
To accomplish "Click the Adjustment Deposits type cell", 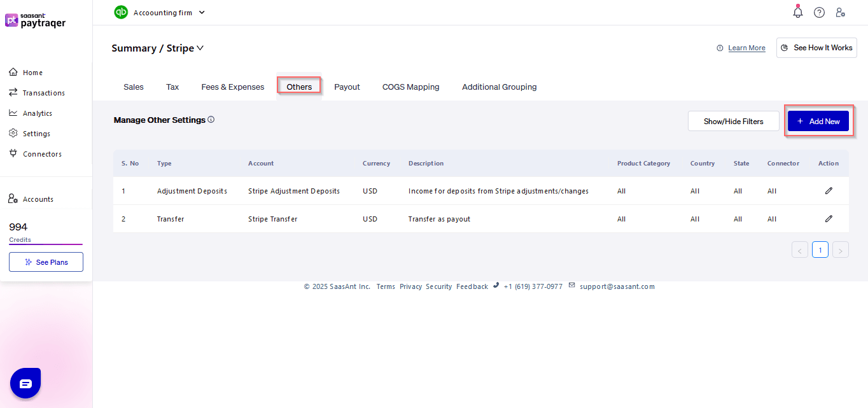I will click(x=192, y=191).
